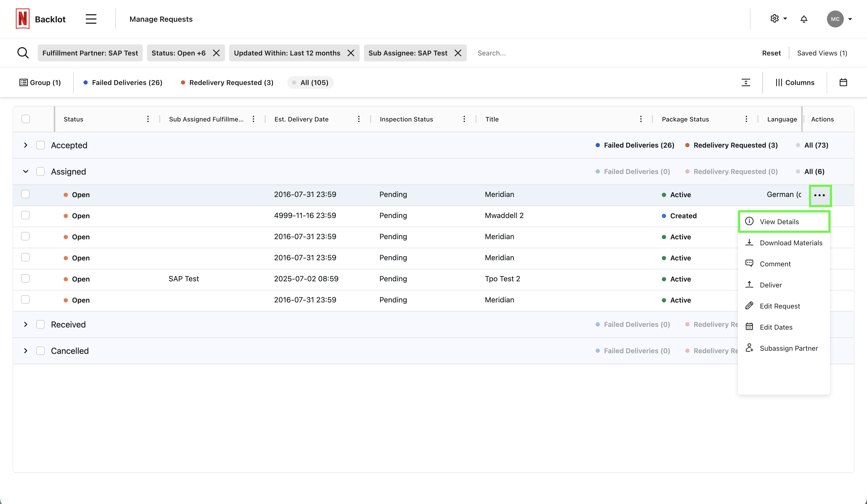Open the hamburger navigation menu
867x504 pixels.
[91, 19]
